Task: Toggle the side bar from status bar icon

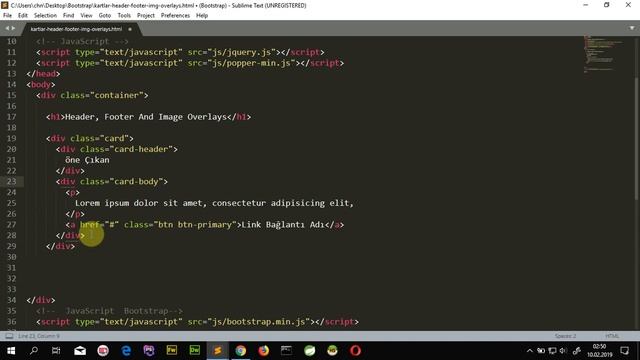Action: pos(9,336)
